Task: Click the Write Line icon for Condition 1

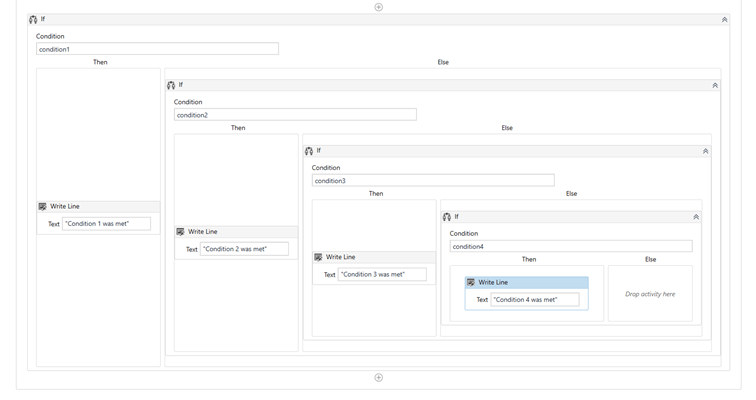Action: (x=42, y=206)
